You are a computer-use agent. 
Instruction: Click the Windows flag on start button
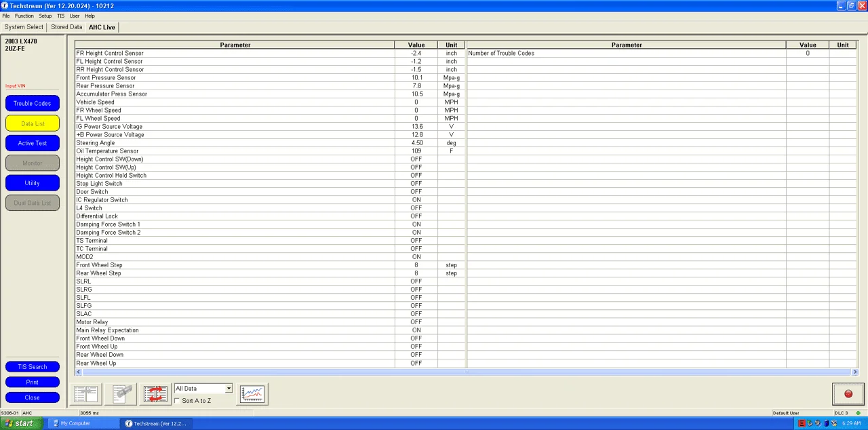tap(9, 423)
